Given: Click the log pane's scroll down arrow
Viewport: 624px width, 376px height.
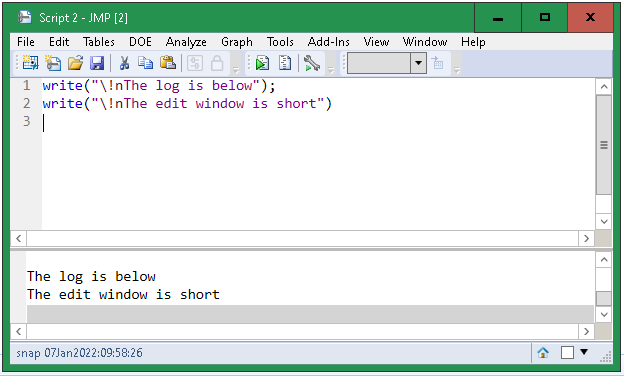Looking at the screenshot, I should (604, 315).
